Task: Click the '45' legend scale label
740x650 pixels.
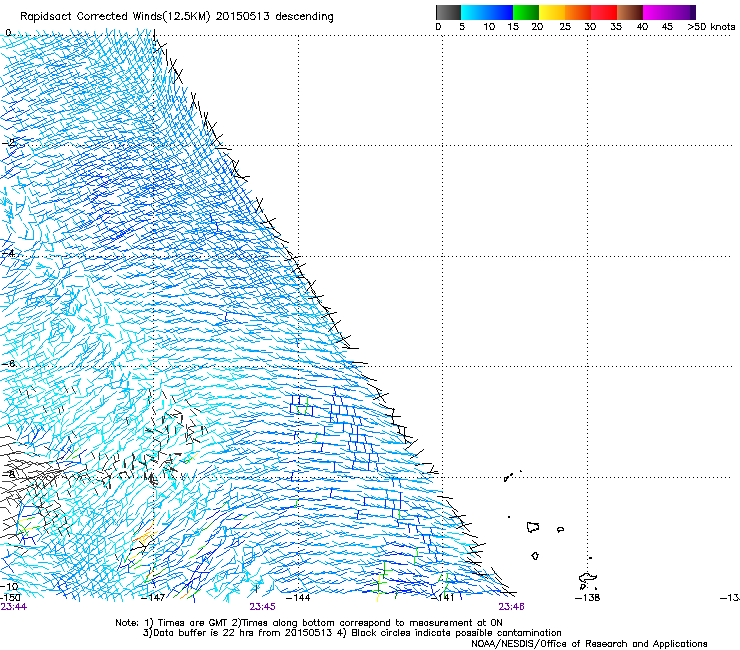Action: coord(667,27)
